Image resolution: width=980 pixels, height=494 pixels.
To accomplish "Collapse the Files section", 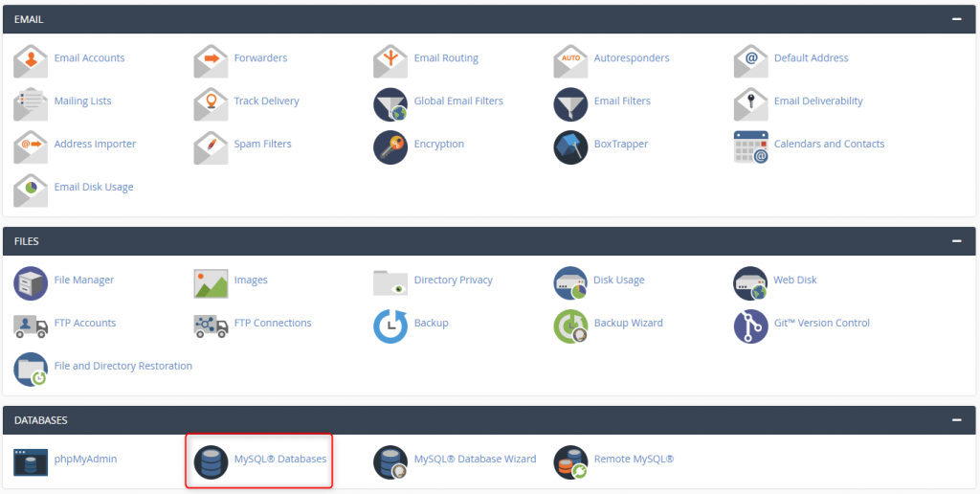I will tap(956, 241).
